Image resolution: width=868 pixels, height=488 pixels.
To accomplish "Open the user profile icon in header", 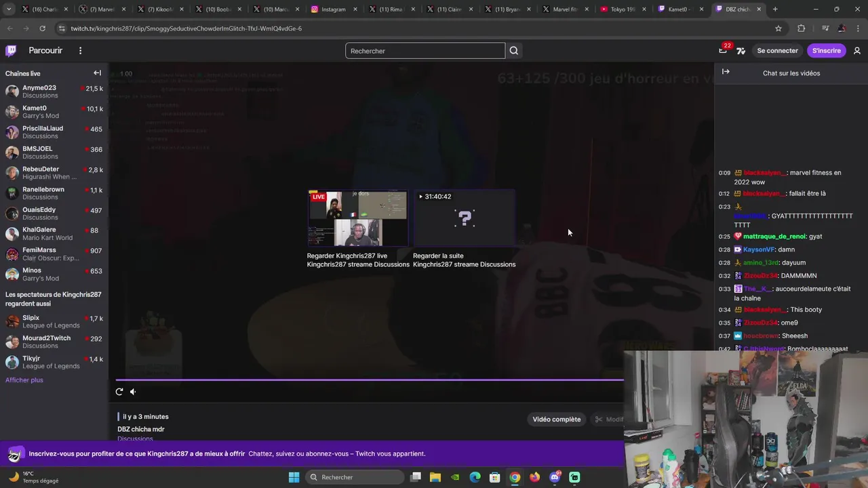I will point(857,51).
